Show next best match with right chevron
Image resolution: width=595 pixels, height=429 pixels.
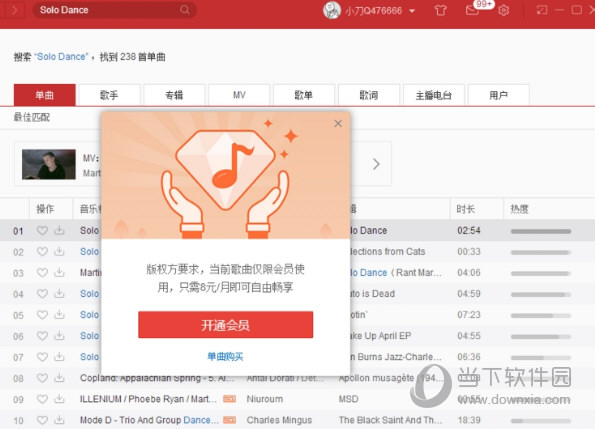point(376,164)
